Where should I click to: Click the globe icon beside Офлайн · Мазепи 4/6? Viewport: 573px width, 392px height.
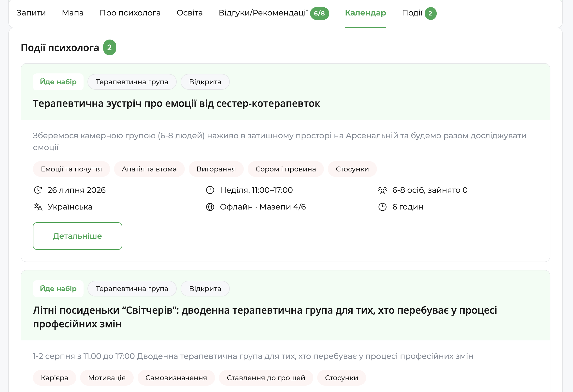click(210, 207)
